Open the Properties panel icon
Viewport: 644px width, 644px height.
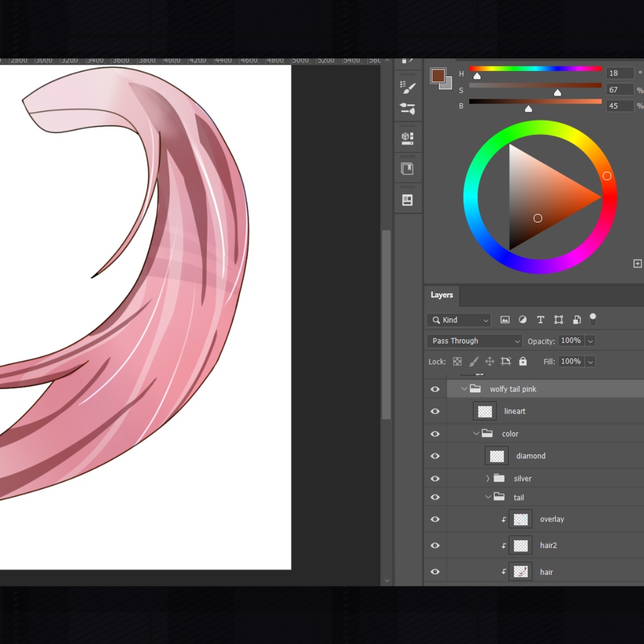pyautogui.click(x=408, y=200)
